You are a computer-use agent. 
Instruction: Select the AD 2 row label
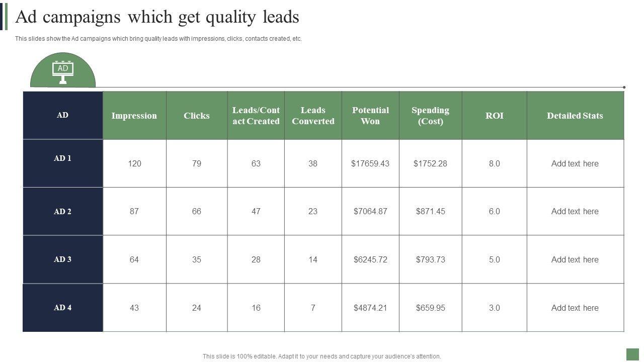click(63, 212)
